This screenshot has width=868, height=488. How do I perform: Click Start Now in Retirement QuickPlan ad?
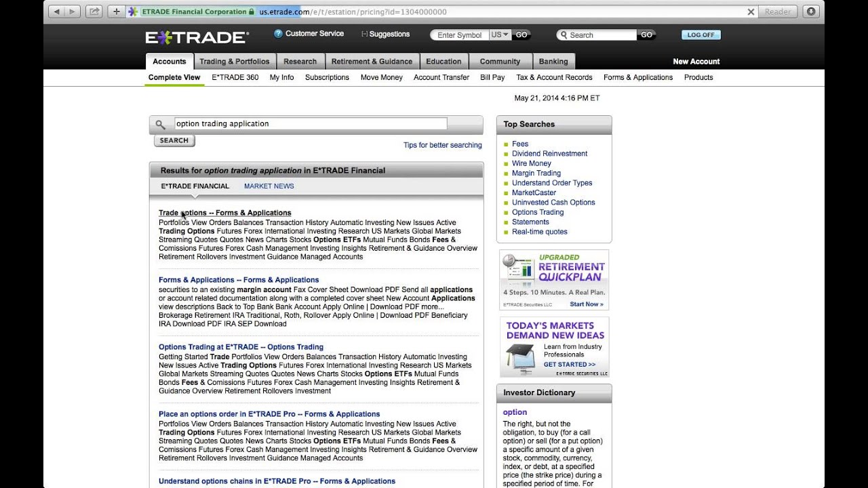click(587, 304)
